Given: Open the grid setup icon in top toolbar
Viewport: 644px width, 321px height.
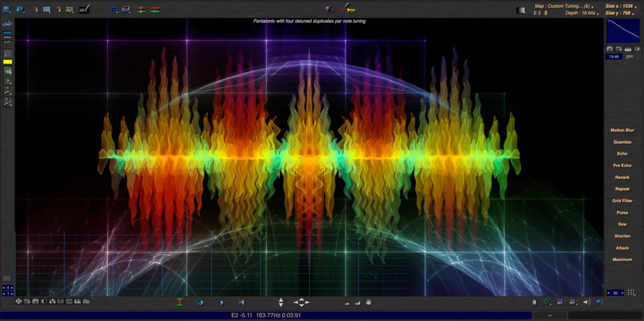Looking at the screenshot, I should tap(114, 9).
